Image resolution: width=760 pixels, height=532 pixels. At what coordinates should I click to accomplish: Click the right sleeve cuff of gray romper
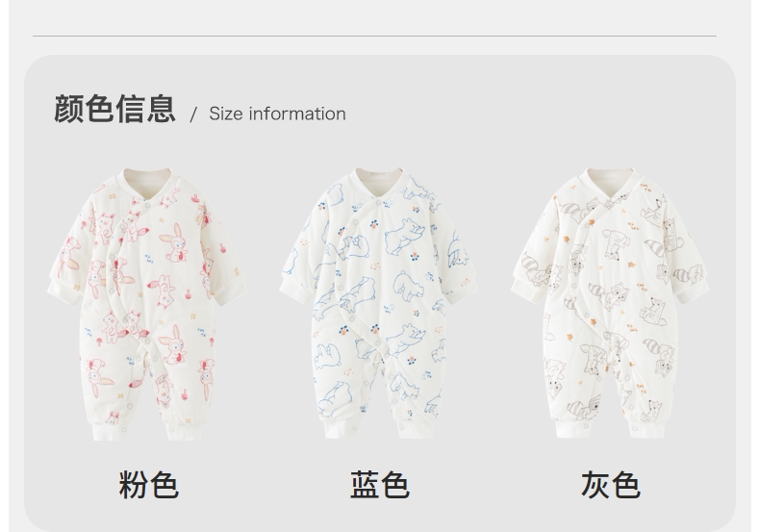[x=693, y=290]
